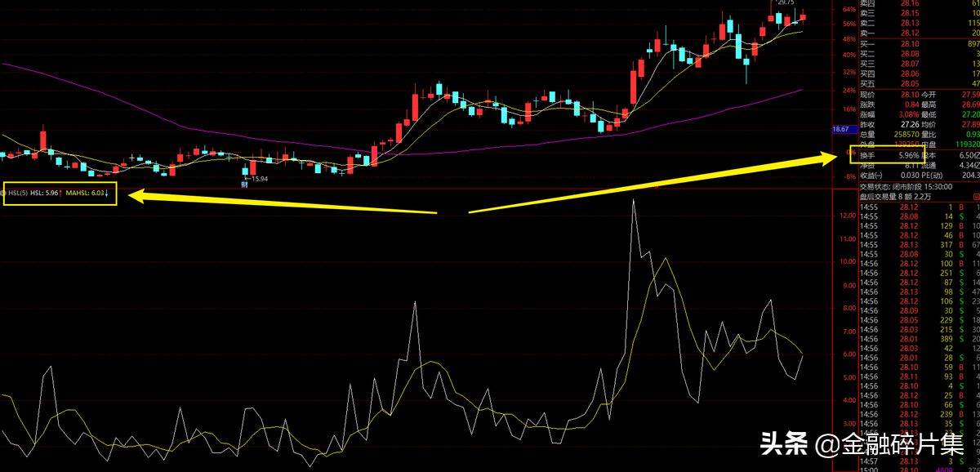This screenshot has width=980, height=472.
Task: Select the tick row 28.13 317 B
Action: pyautogui.click(x=919, y=244)
